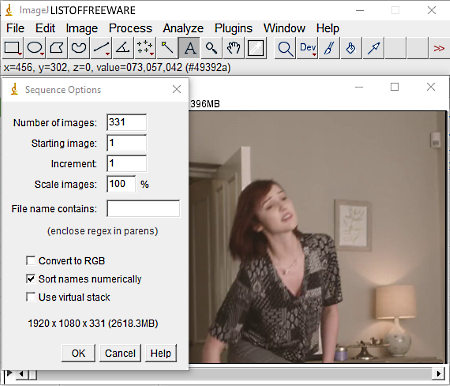450x386 pixels.
Task: Select the Magnifying glass tool
Action: pyautogui.click(x=211, y=48)
